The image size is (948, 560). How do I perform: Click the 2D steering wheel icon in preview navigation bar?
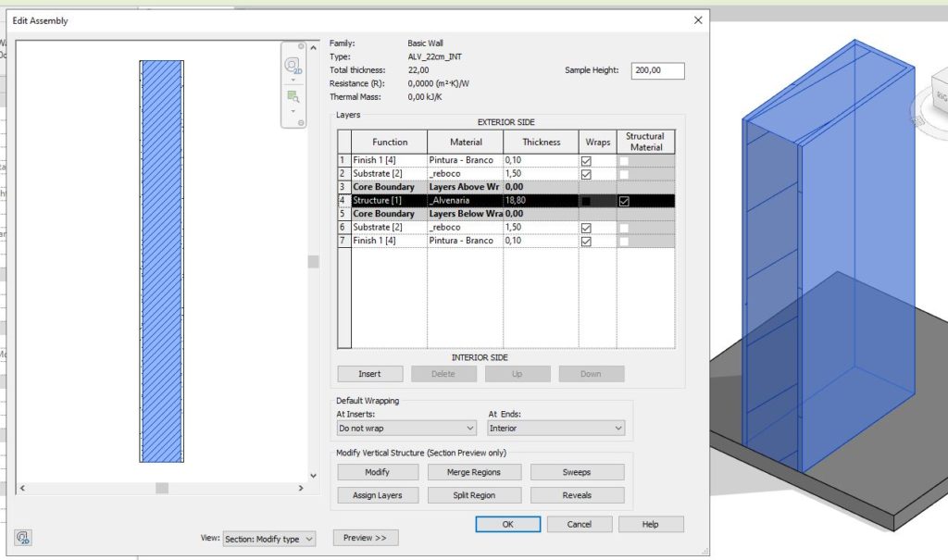pyautogui.click(x=293, y=66)
